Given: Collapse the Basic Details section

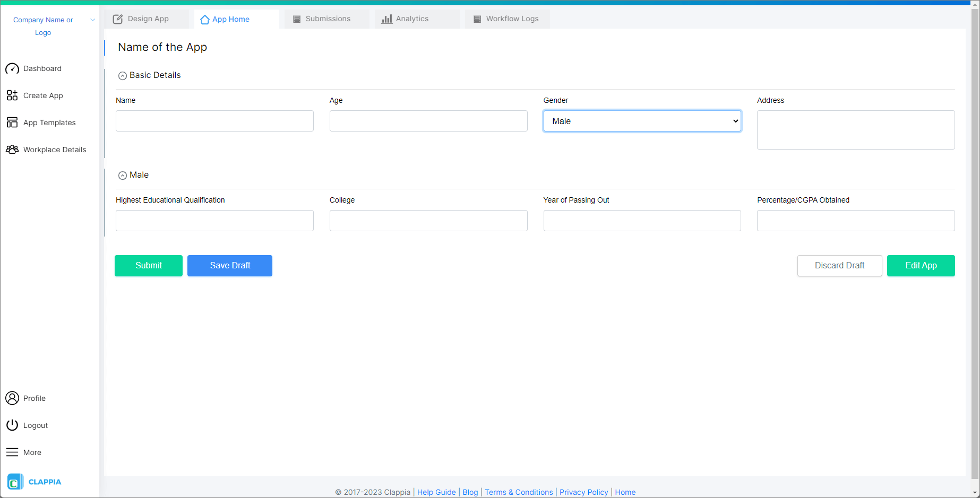Looking at the screenshot, I should coord(123,75).
